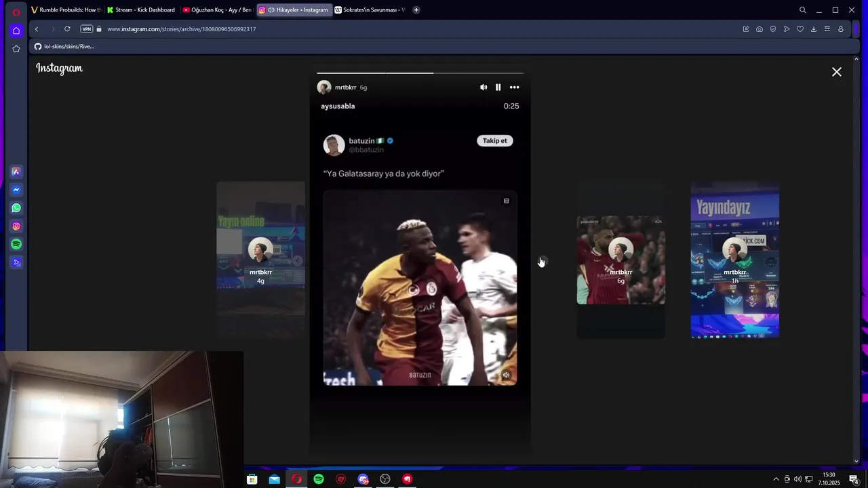Click the Opera sidebar home icon
868x488 pixels.
16,30
